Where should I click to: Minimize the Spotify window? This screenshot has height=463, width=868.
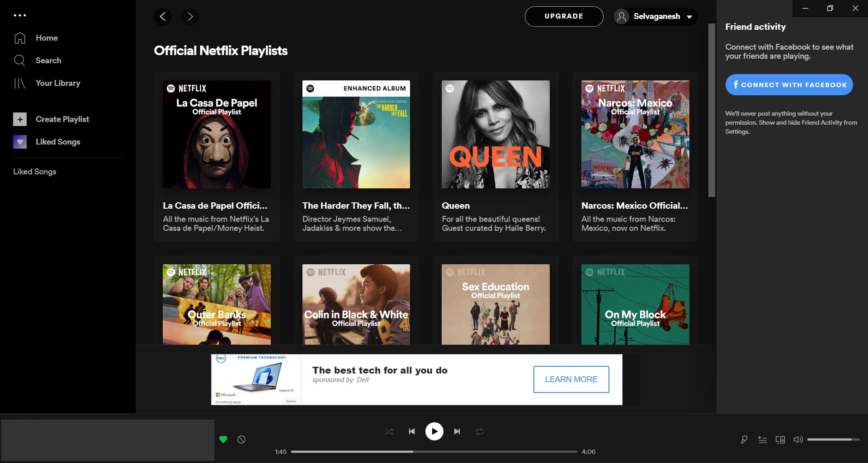805,8
